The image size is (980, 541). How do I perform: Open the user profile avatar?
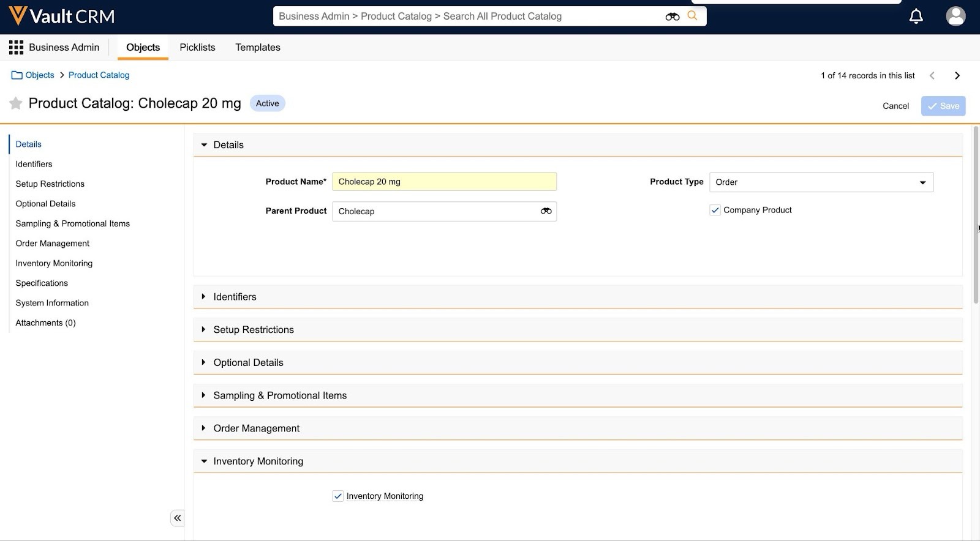[955, 17]
